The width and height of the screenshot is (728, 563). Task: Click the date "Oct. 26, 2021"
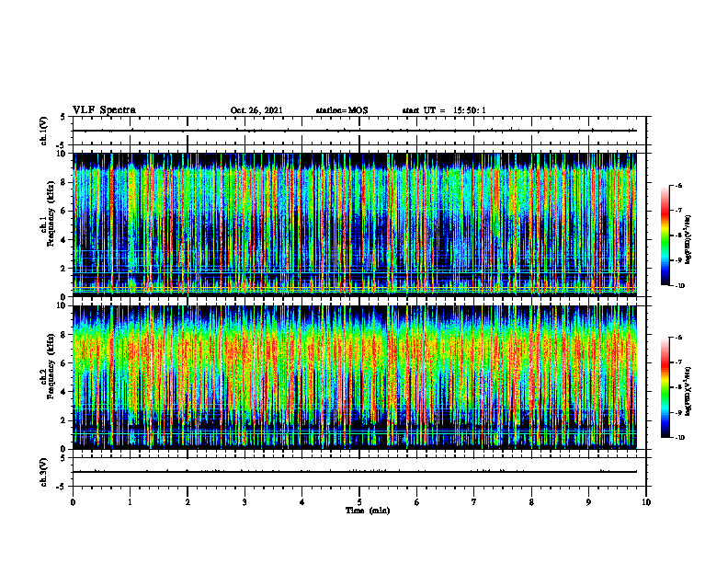coord(256,110)
